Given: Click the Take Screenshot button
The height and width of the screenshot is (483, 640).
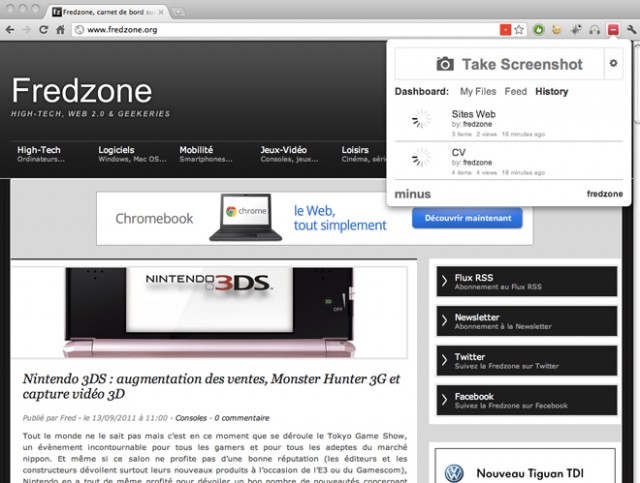Looking at the screenshot, I should coord(500,64).
